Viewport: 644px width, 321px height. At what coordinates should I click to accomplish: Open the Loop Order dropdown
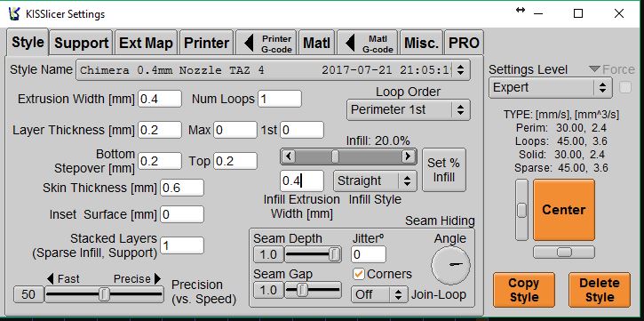point(409,109)
